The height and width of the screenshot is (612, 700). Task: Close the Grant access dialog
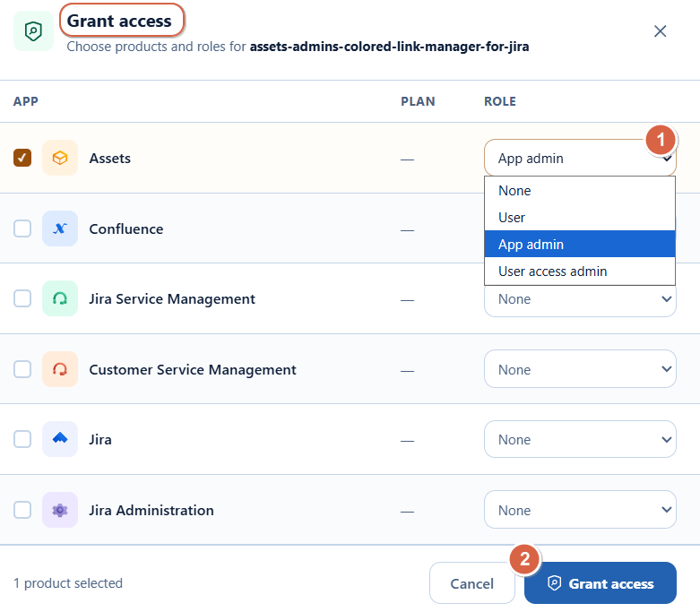(660, 31)
